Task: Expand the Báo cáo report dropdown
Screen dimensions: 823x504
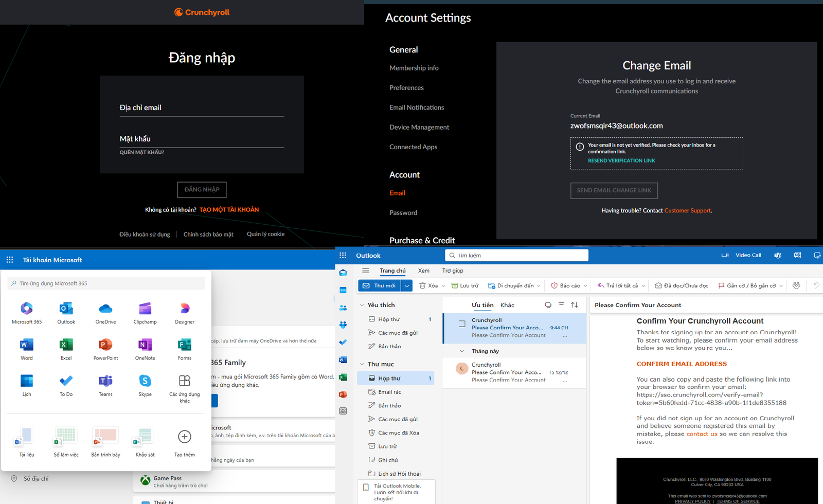Action: (585, 286)
